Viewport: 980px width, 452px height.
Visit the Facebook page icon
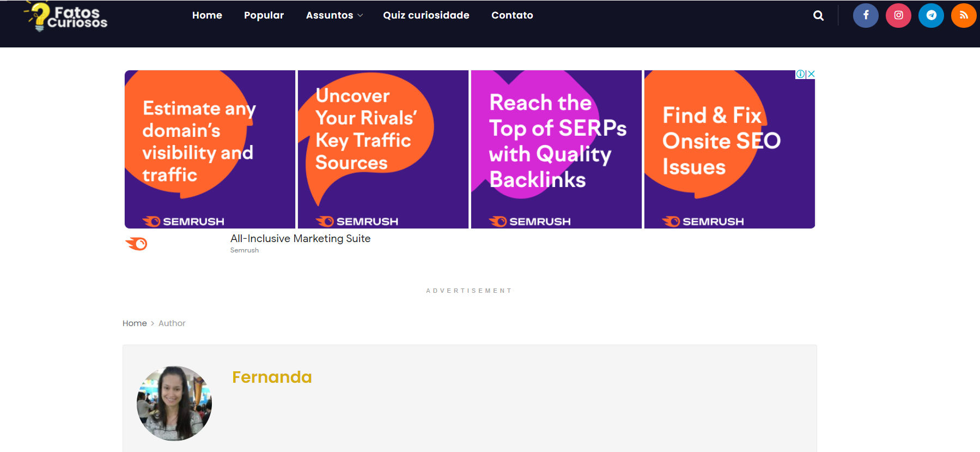(x=866, y=15)
